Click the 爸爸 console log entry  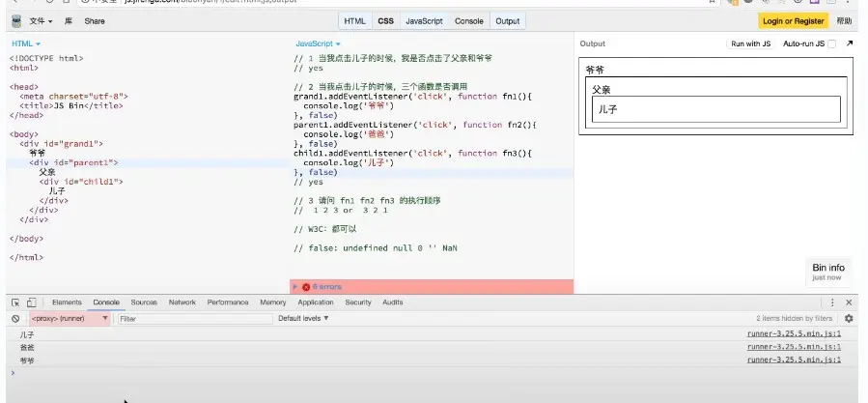tap(27, 348)
